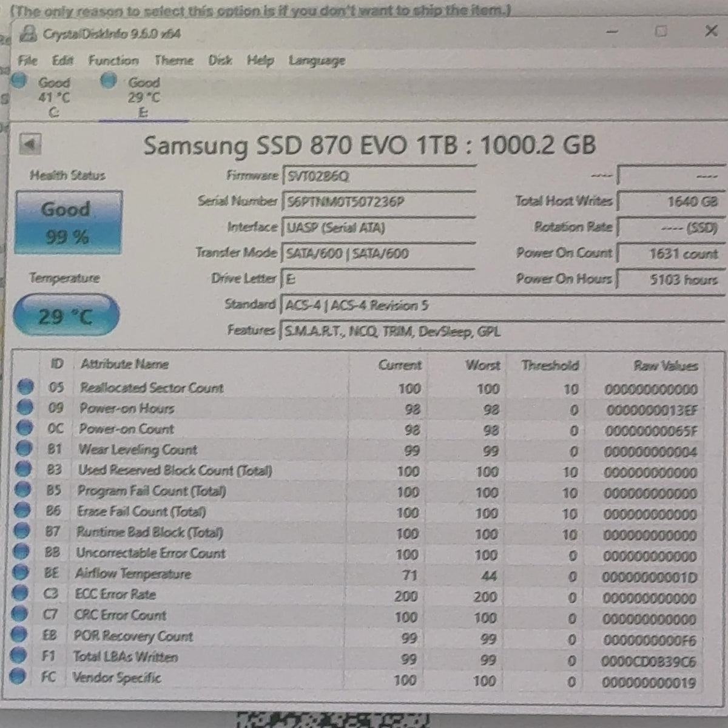Select disk E status orb icon
Image resolution: width=728 pixels, height=728 pixels.
tap(109, 80)
